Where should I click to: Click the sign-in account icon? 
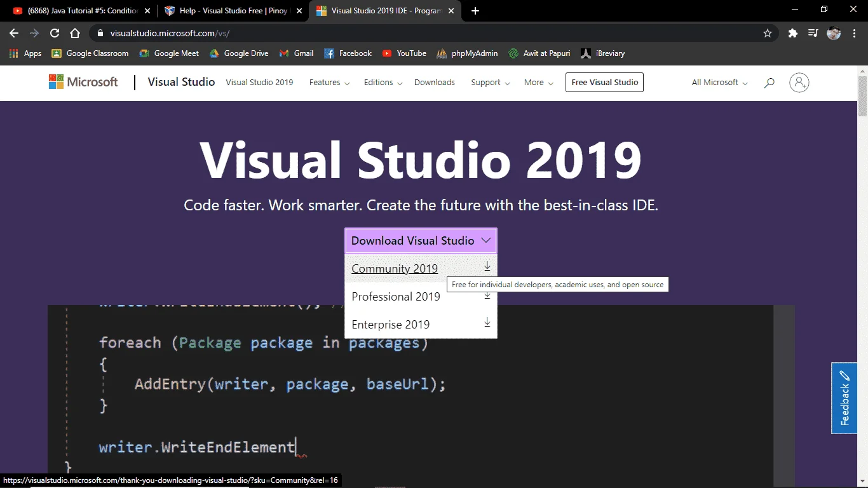tap(799, 83)
